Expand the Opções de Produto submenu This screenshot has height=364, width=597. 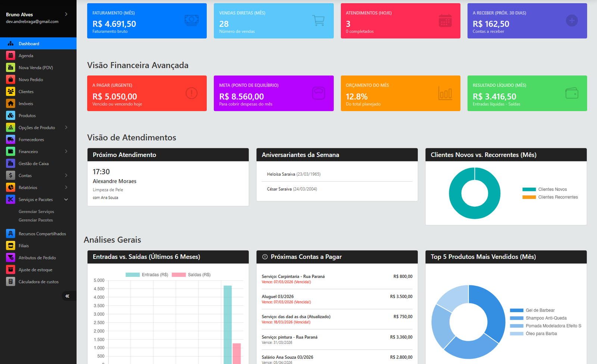[66, 127]
